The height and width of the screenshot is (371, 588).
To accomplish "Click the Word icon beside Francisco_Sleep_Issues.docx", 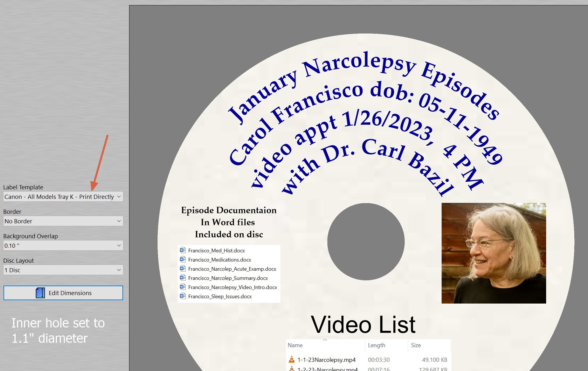I will (183, 296).
